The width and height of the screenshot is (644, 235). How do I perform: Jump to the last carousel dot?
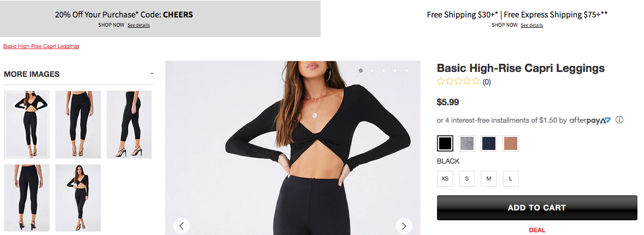pyautogui.click(x=406, y=70)
